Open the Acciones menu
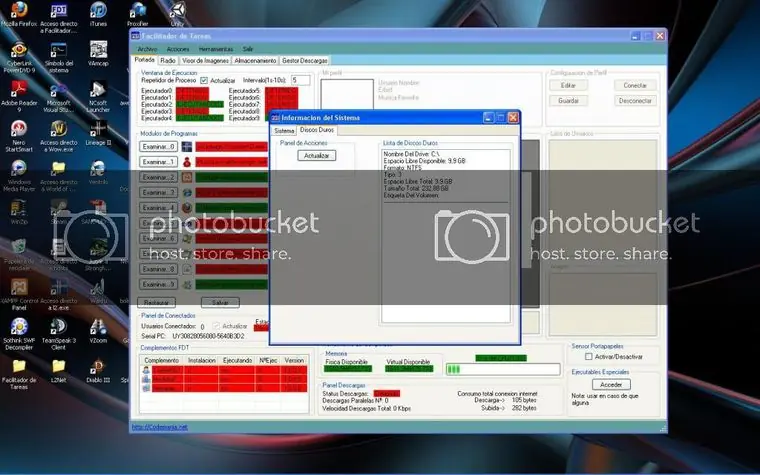Screen dimensions: 760x475 [178, 49]
